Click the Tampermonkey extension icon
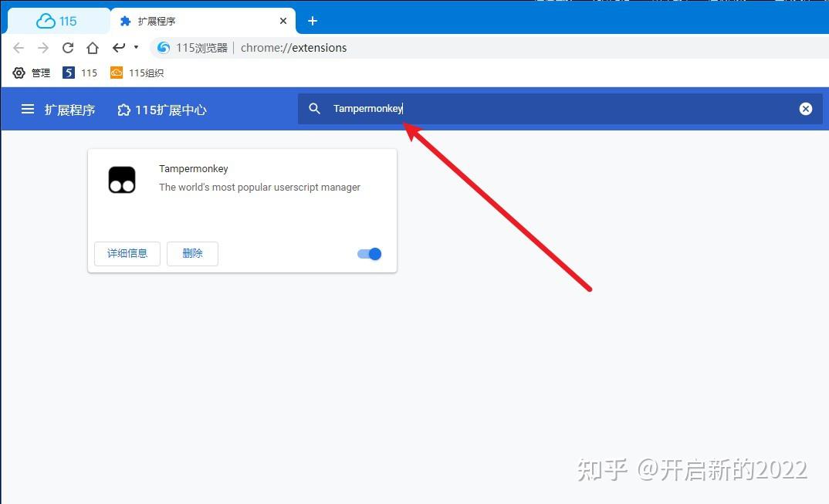 click(122, 180)
